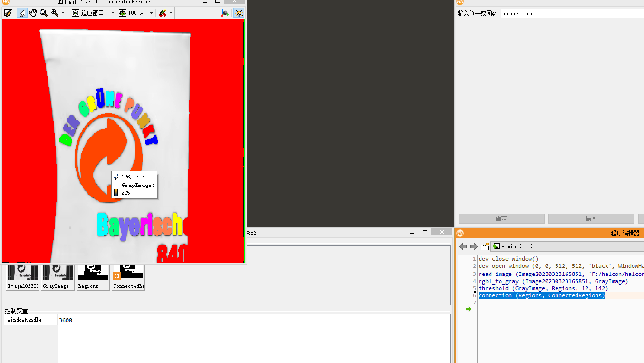Open the Regions thumbnail variable
Image resolution: width=644 pixels, height=363 pixels.
point(93,276)
